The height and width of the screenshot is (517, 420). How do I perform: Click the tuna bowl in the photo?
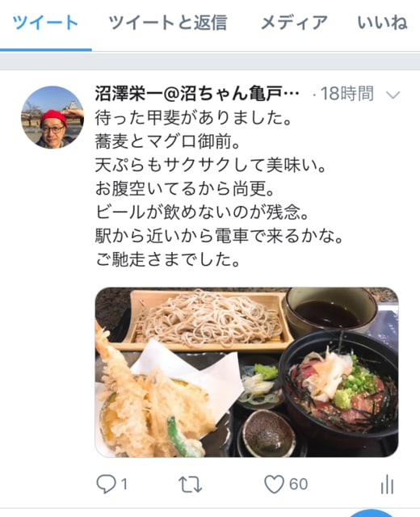point(339,384)
